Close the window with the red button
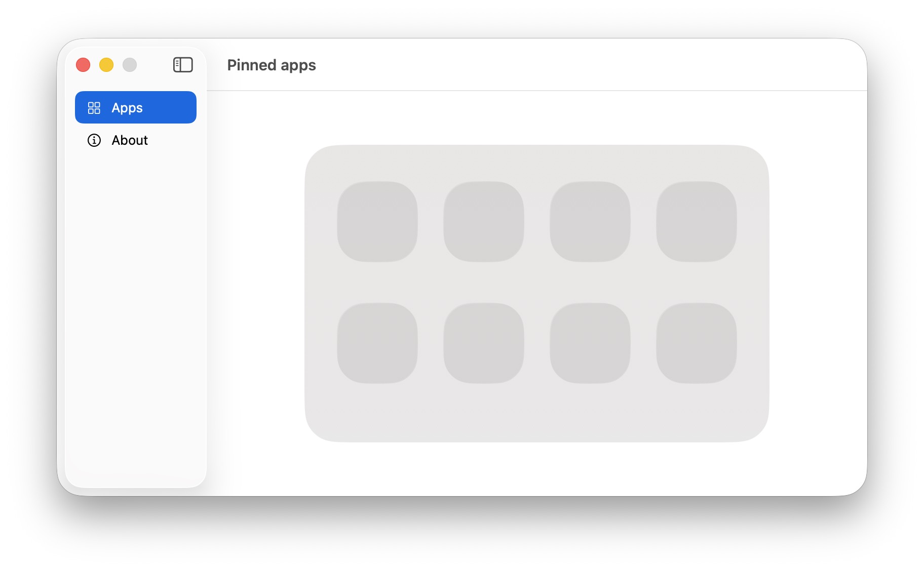924x571 pixels. (83, 65)
